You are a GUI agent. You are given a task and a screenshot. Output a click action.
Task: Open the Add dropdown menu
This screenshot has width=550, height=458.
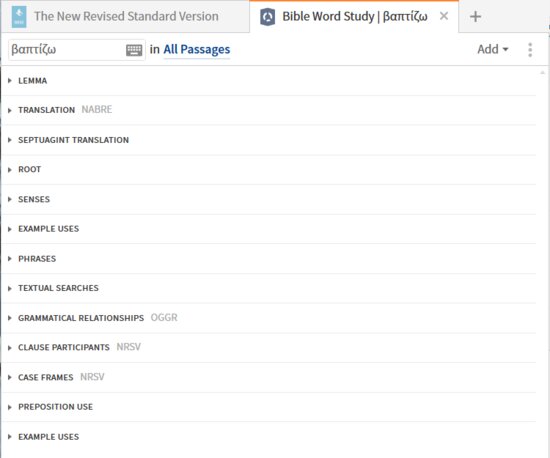pos(493,49)
